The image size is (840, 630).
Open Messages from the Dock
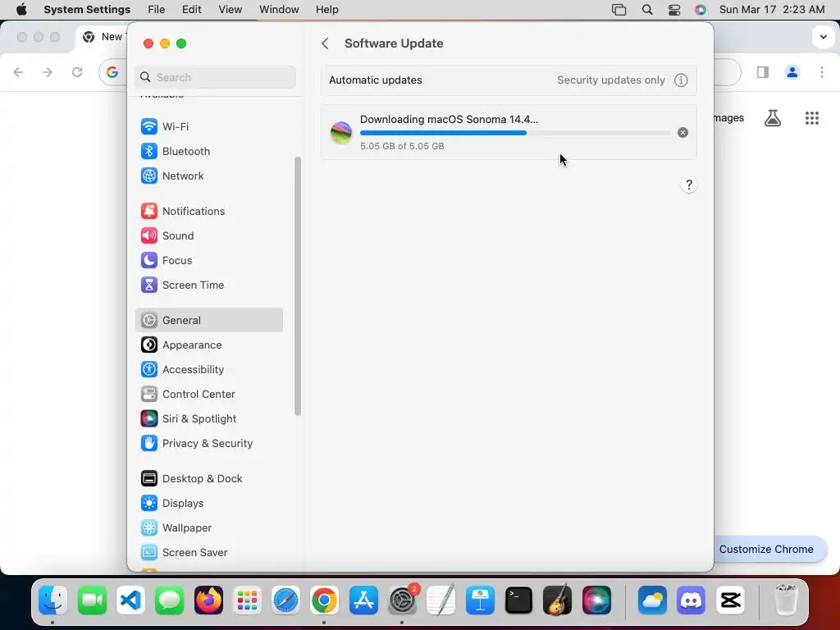coord(170,600)
